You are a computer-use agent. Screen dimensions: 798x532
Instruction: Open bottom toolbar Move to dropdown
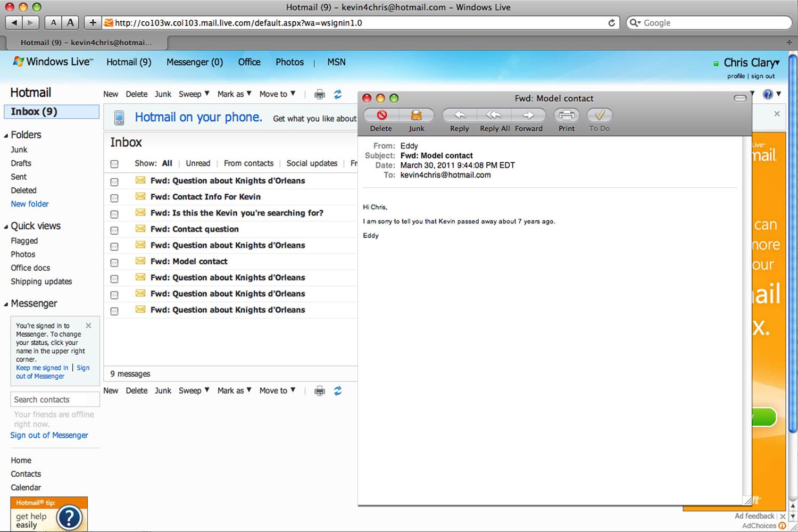(x=277, y=390)
